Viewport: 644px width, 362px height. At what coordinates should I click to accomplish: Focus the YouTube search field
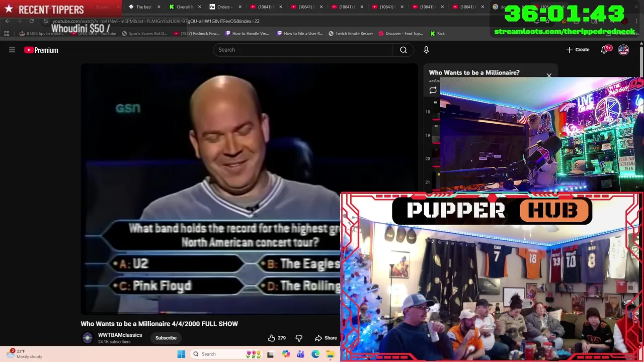pos(303,50)
